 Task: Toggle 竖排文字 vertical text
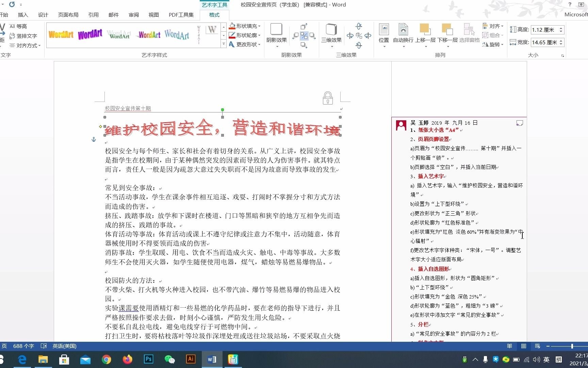pyautogui.click(x=23, y=36)
